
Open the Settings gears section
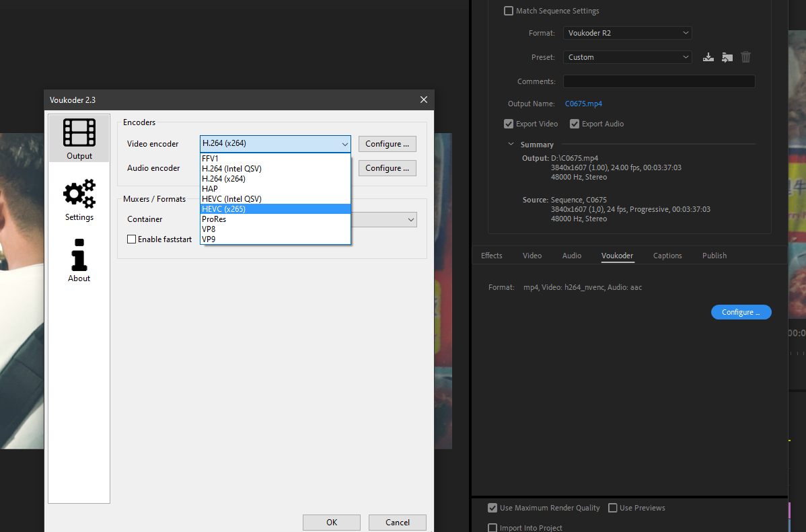click(79, 200)
